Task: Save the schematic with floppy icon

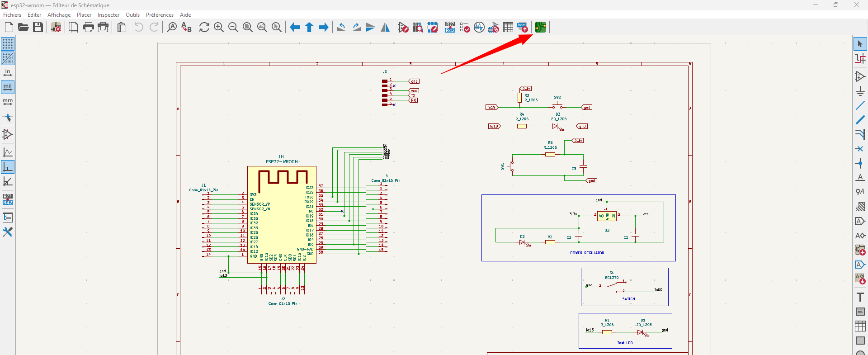Action: tap(38, 28)
